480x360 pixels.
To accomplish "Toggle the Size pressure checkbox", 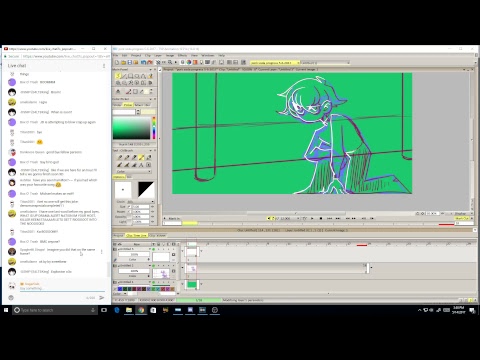I will (129, 207).
